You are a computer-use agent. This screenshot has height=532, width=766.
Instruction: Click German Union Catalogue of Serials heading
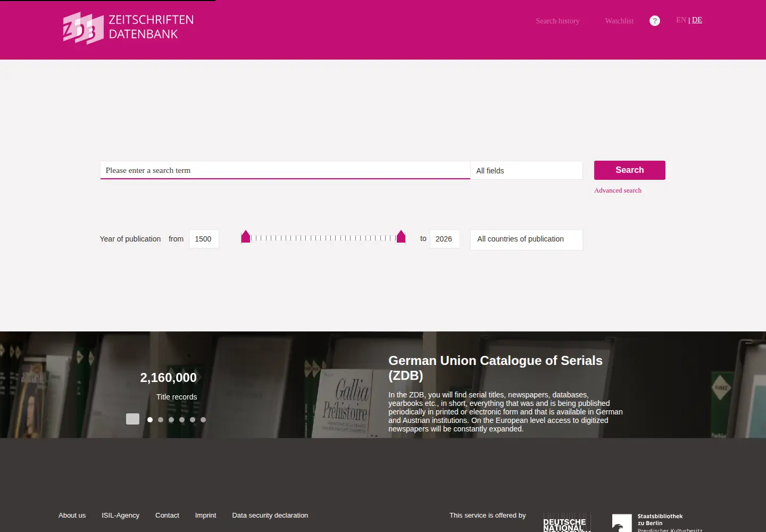(495, 368)
